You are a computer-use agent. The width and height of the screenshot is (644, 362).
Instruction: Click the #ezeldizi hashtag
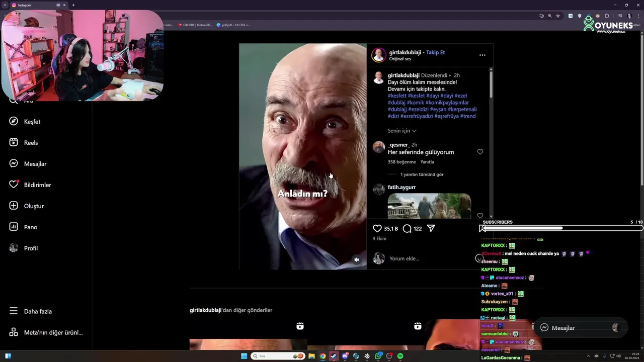pyautogui.click(x=418, y=109)
